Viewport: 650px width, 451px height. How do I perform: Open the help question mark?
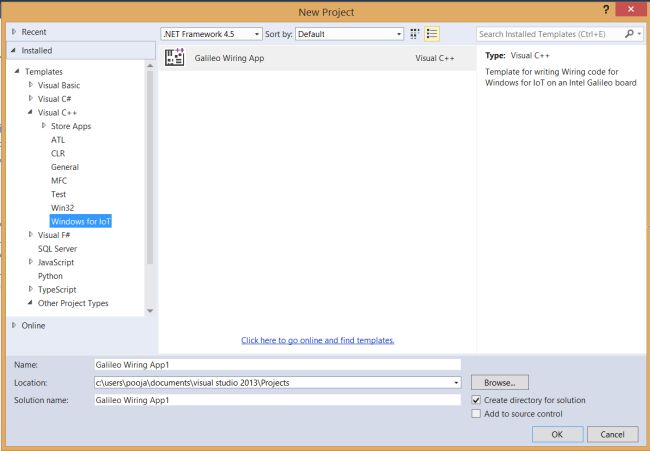[606, 10]
